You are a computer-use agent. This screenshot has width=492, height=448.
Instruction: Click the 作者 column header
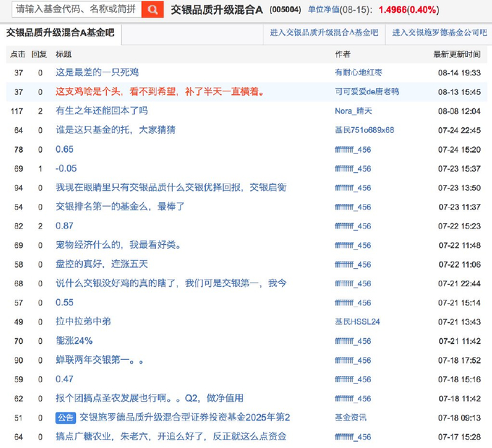343,54
